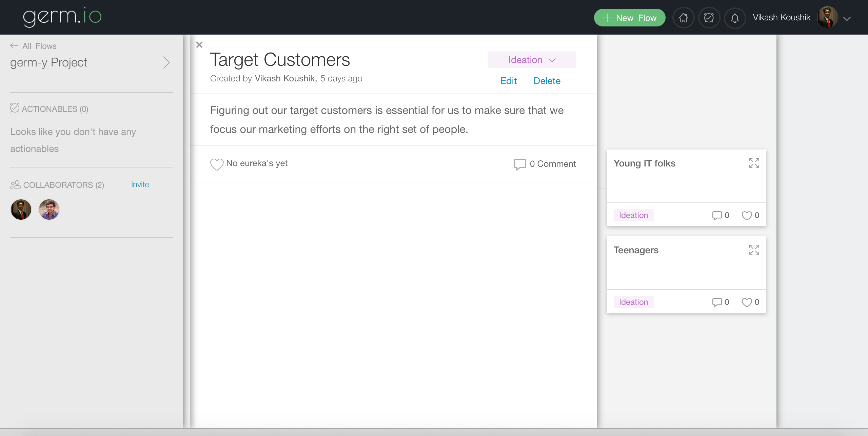The width and height of the screenshot is (868, 436).
Task: Click the Ideation tag on Teenagers card
Action: [633, 302]
